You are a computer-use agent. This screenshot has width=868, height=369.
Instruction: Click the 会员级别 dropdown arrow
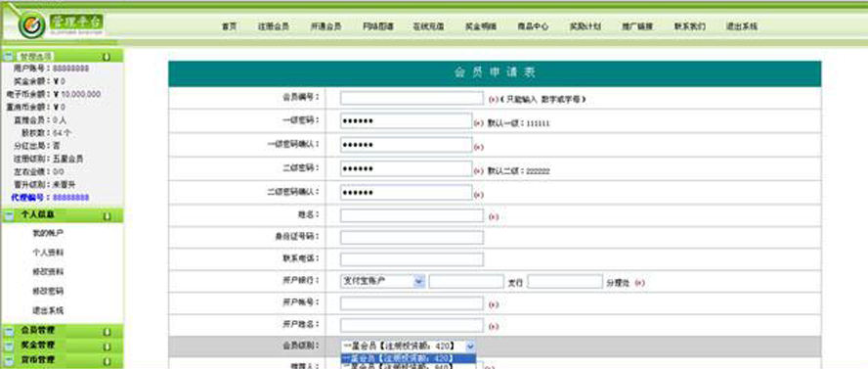[470, 346]
